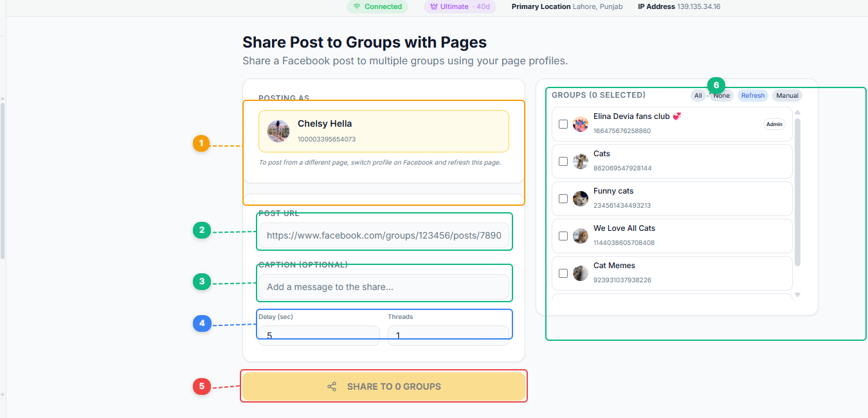868x418 pixels.
Task: Focus the Caption optional input field
Action: tap(384, 287)
